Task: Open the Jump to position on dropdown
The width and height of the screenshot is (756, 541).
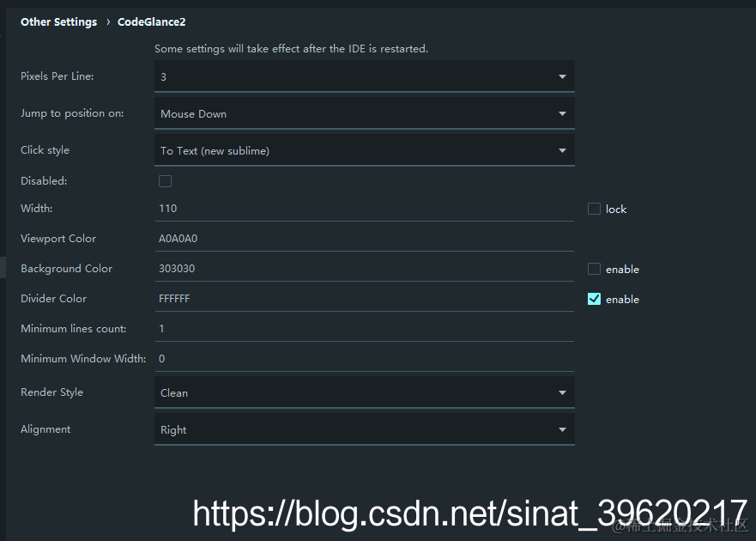Action: click(365, 113)
